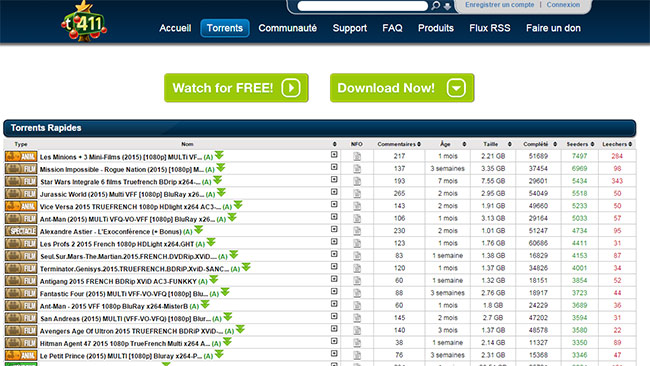The height and width of the screenshot is (366, 650).
Task: Click green download arrow for Terminator Genisys
Action: pyautogui.click(x=246, y=267)
